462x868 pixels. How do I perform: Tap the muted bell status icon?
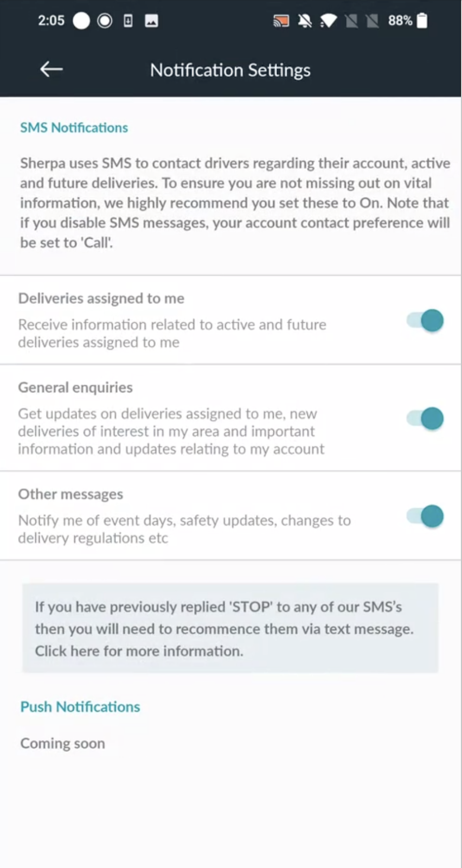[305, 21]
